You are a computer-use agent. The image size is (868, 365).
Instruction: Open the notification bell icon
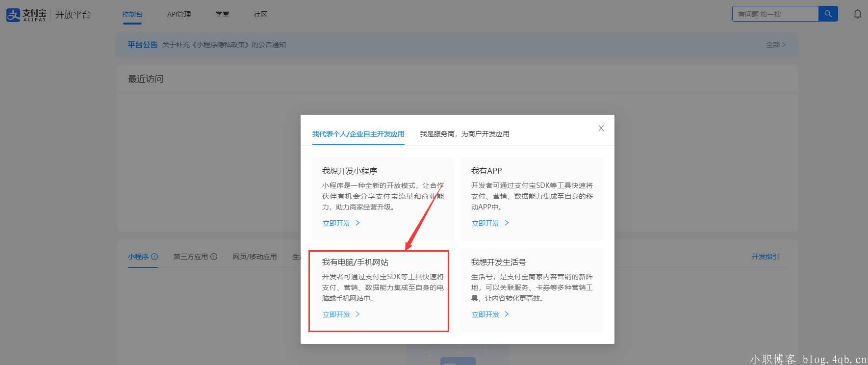(857, 14)
